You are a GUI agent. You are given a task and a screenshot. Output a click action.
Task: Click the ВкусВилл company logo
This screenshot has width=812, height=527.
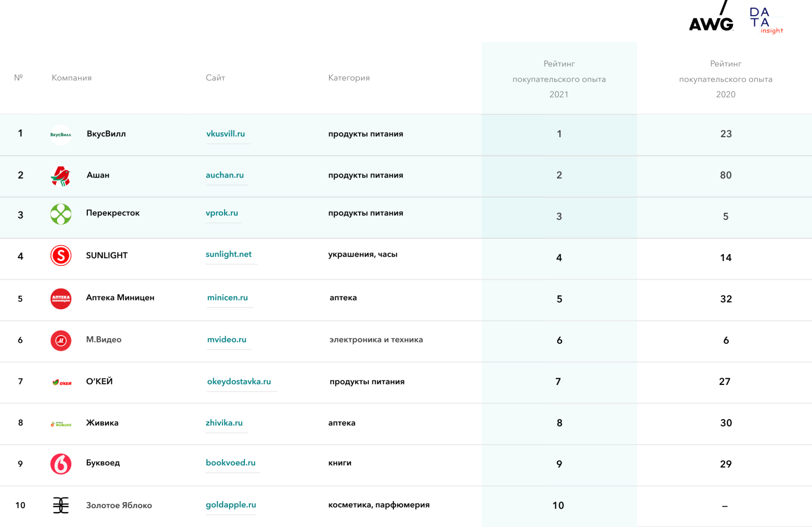61,135
